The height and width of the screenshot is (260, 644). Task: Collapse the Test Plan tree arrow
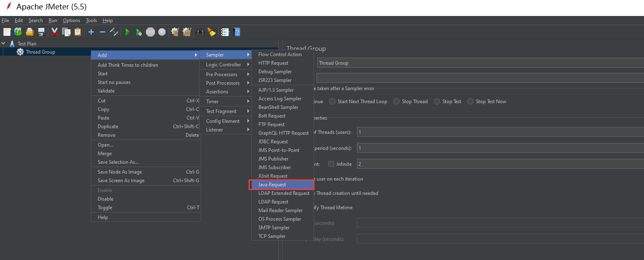point(3,43)
